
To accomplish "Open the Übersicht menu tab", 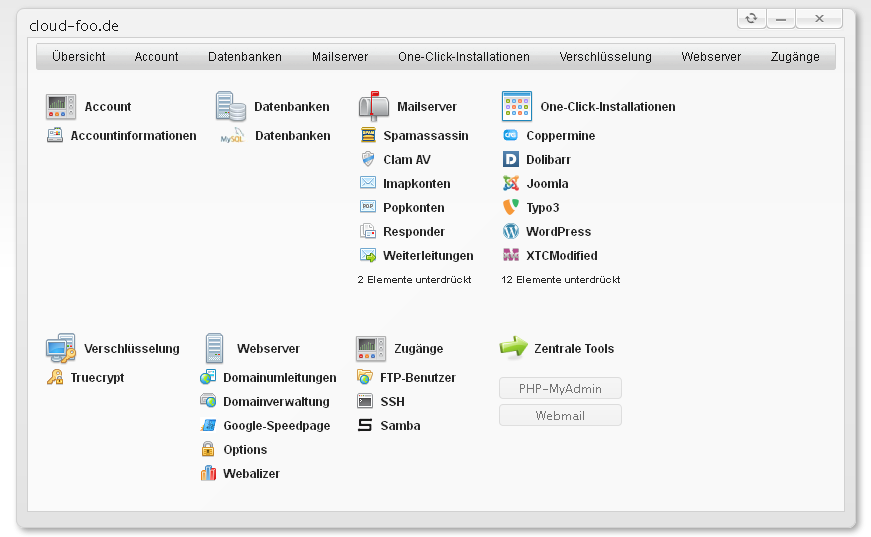I will tap(78, 57).
